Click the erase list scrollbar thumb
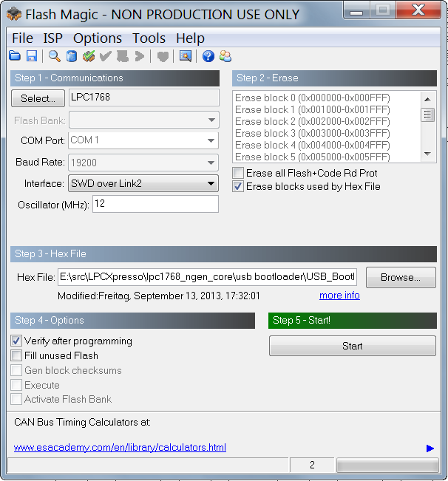The width and height of the screenshot is (448, 481). click(x=427, y=115)
